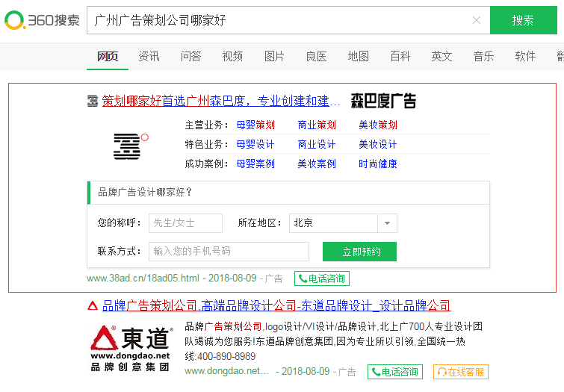The width and height of the screenshot is (564, 392).
Task: Click the headset icon in the 在线客服 button
Action: pos(442,372)
